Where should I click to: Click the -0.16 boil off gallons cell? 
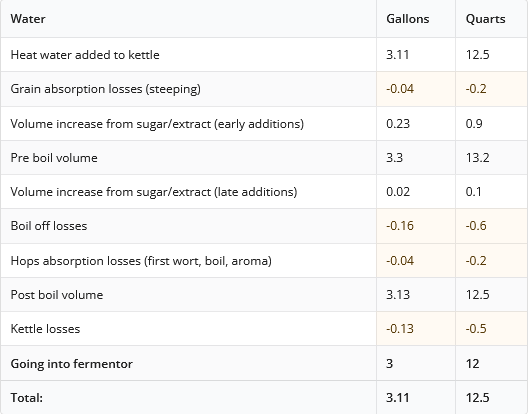(400, 226)
